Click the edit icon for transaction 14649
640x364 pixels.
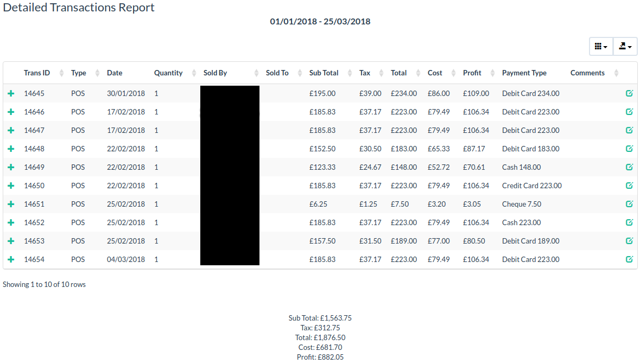629,167
